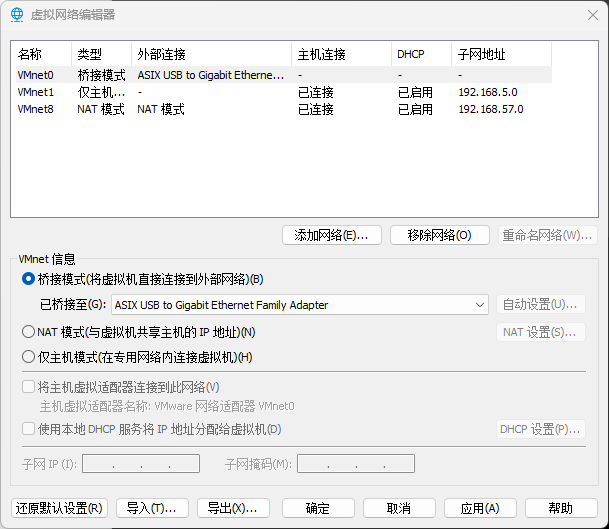Open help with the 帮助 button

[x=561, y=508]
